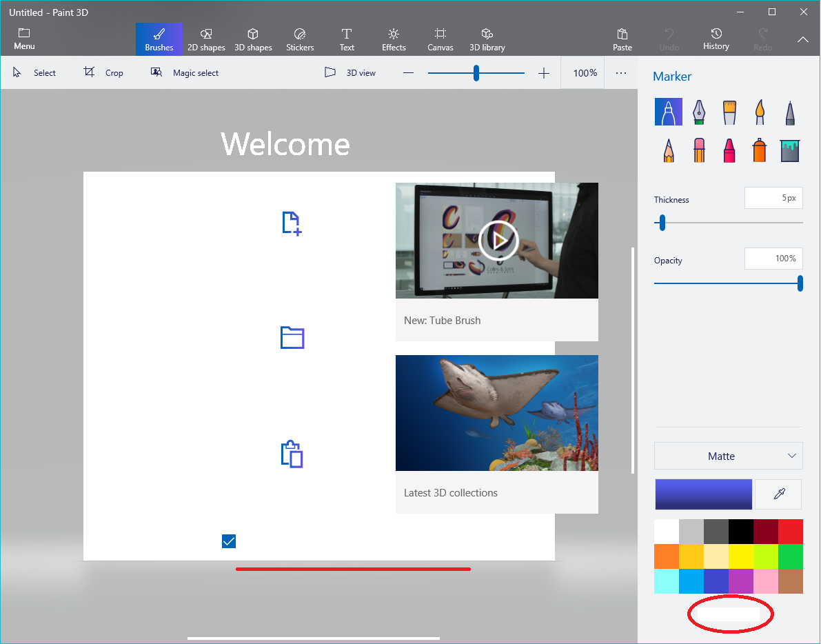The height and width of the screenshot is (644, 821).
Task: Choose the red color swatch
Action: coord(790,532)
